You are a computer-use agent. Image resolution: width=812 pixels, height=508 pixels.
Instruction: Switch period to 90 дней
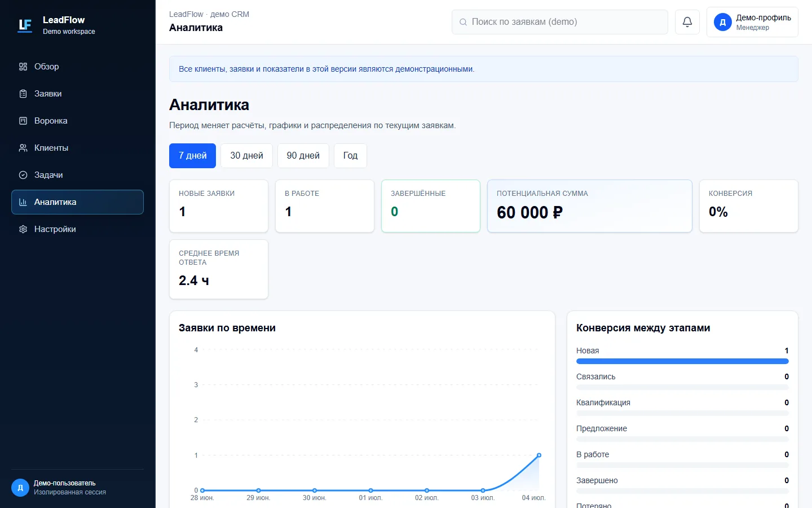(303, 156)
